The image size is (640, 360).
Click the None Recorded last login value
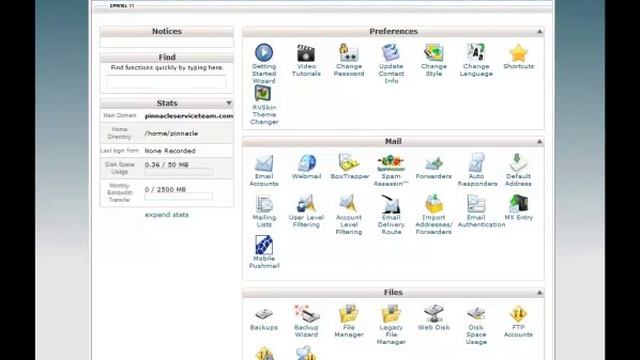pos(170,151)
